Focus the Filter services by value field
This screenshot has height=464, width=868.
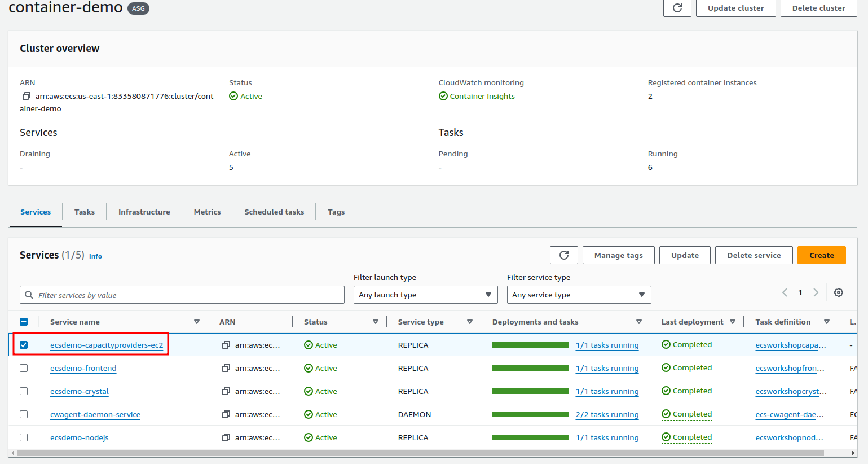[182, 295]
